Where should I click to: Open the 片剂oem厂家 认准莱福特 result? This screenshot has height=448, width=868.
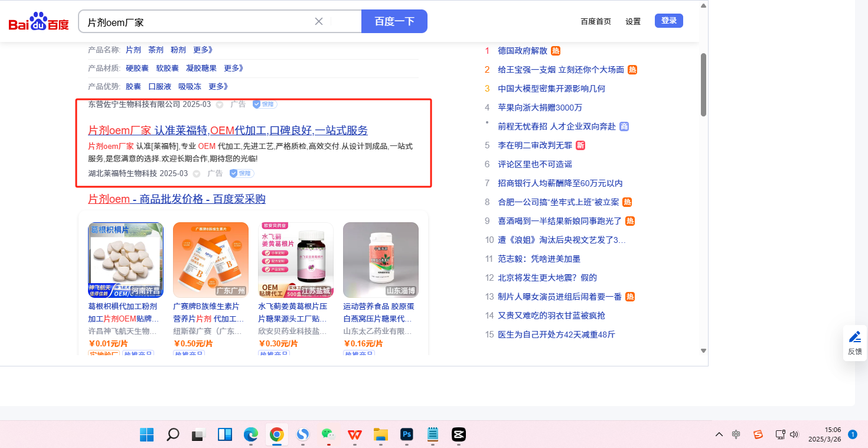228,130
